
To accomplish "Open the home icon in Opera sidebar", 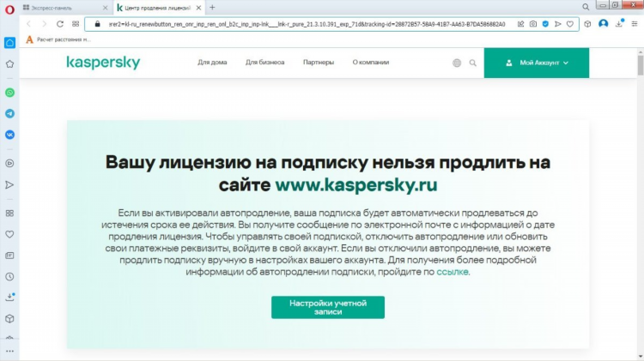I will (x=9, y=43).
